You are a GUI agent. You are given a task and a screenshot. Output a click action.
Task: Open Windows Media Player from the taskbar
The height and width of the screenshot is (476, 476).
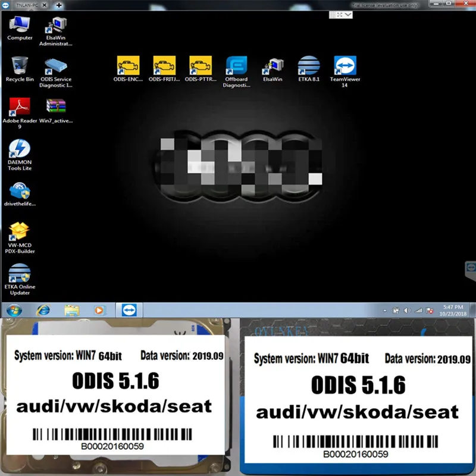[99, 310]
